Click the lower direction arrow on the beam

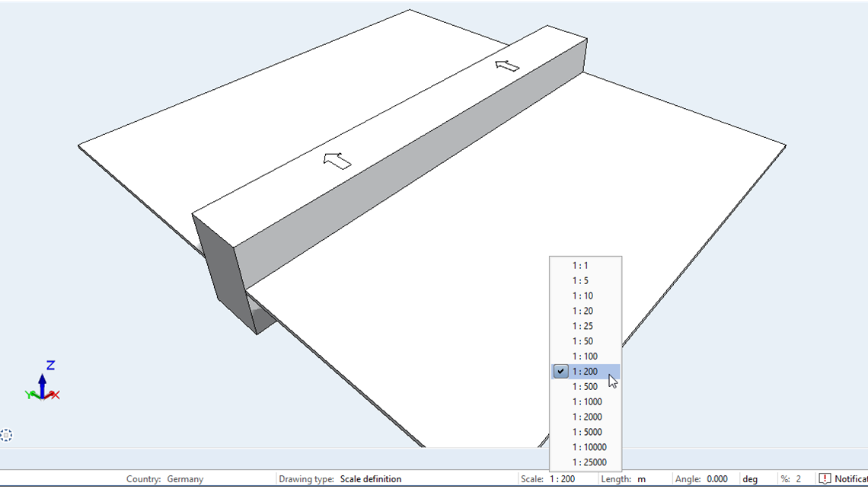(337, 160)
